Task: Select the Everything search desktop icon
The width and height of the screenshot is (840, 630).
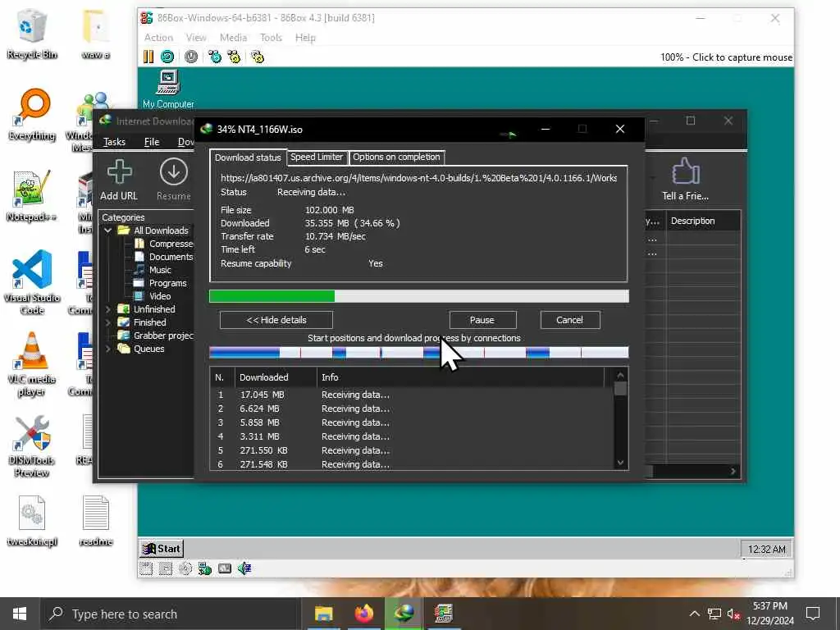Action: (x=32, y=115)
